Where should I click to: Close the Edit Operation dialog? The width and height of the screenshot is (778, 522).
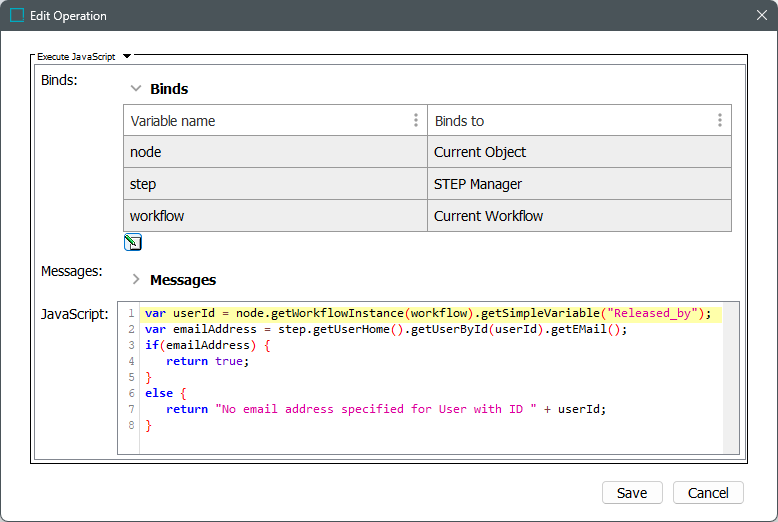click(761, 16)
